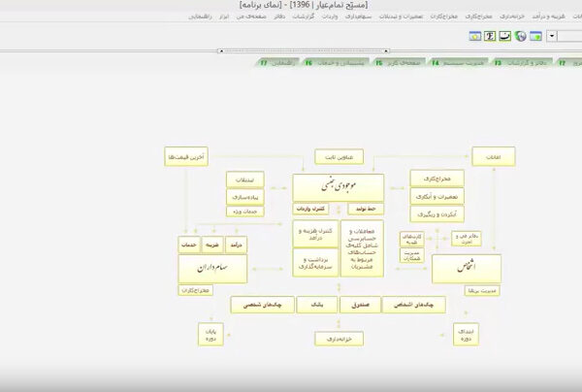Click the هزینه box above سهام‌داران

point(212,245)
